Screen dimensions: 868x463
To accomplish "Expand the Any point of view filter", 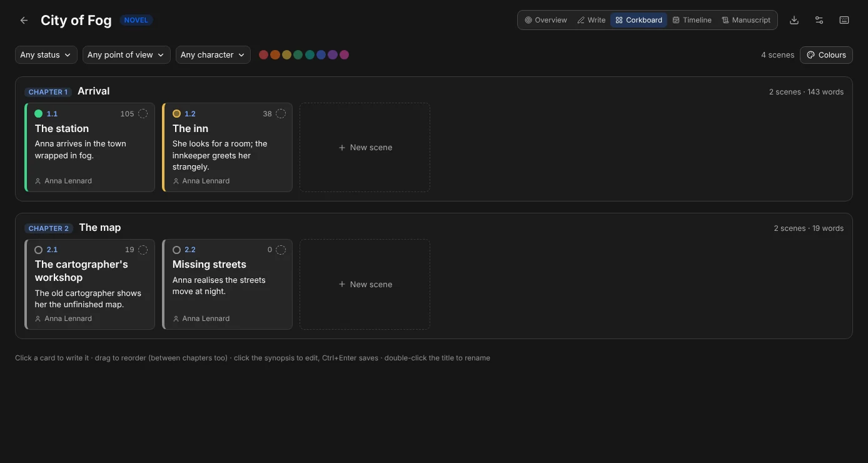I will point(126,55).
